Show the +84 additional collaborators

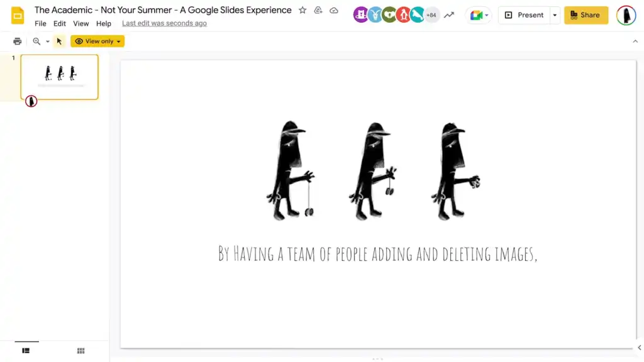click(x=431, y=15)
